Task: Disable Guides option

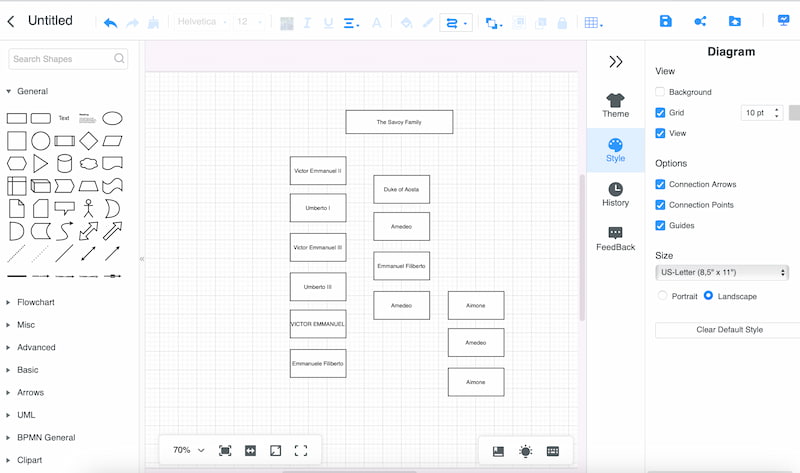Action: point(660,226)
